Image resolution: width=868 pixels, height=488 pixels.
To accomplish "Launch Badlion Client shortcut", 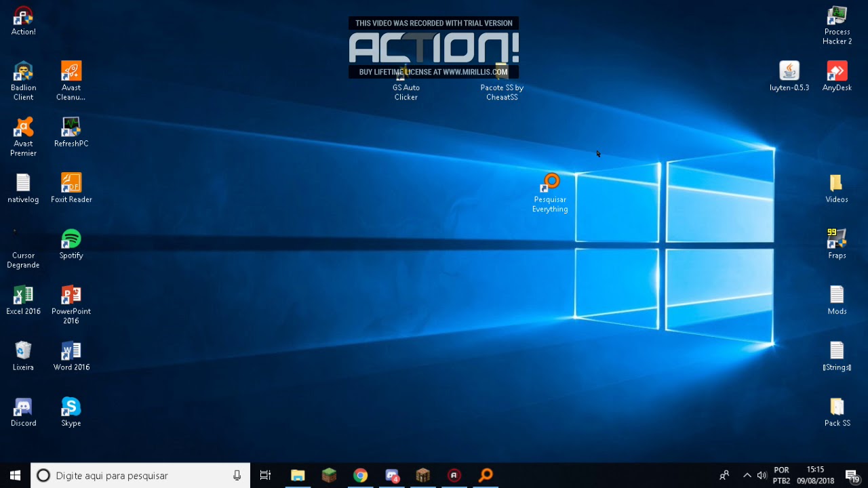I will coord(23,81).
